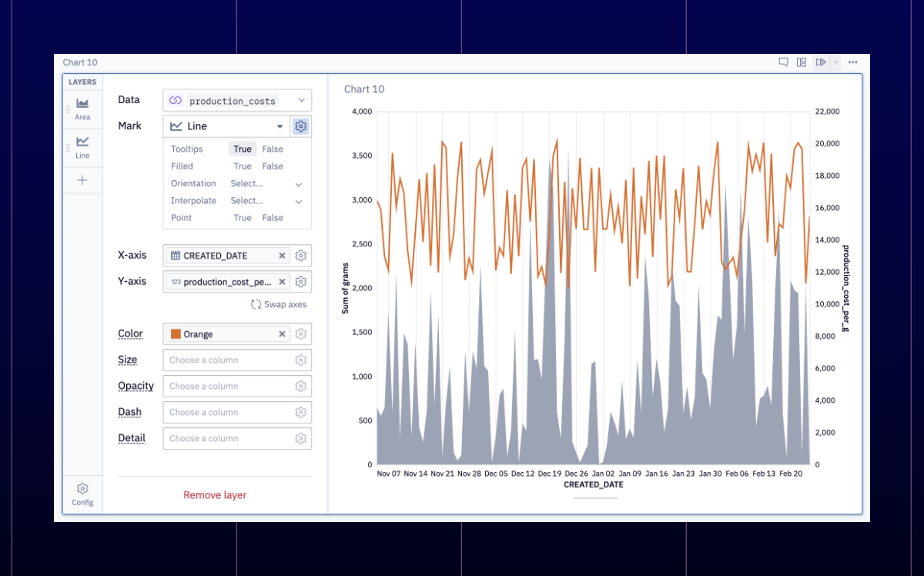The image size is (924, 576).
Task: Open X-axis gear settings
Action: [301, 256]
